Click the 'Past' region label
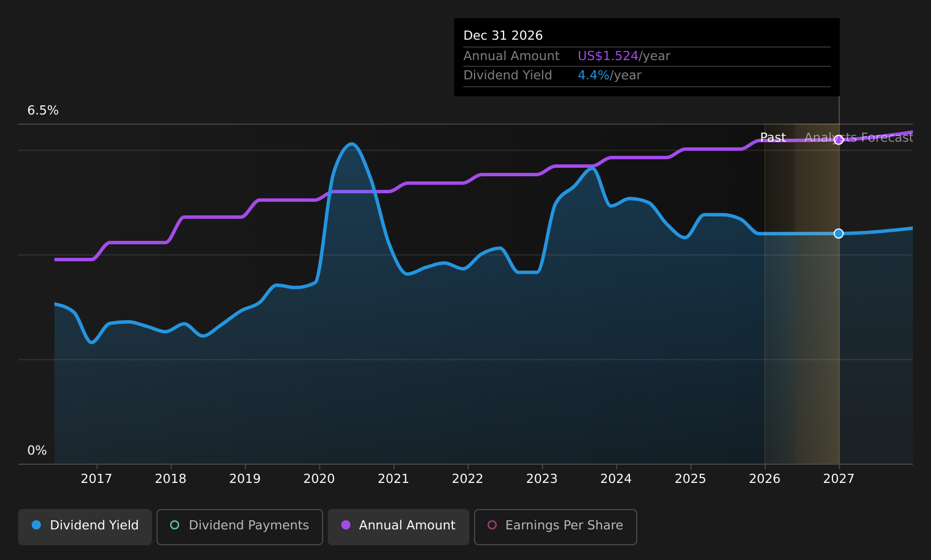The height and width of the screenshot is (560, 931). coord(773,138)
